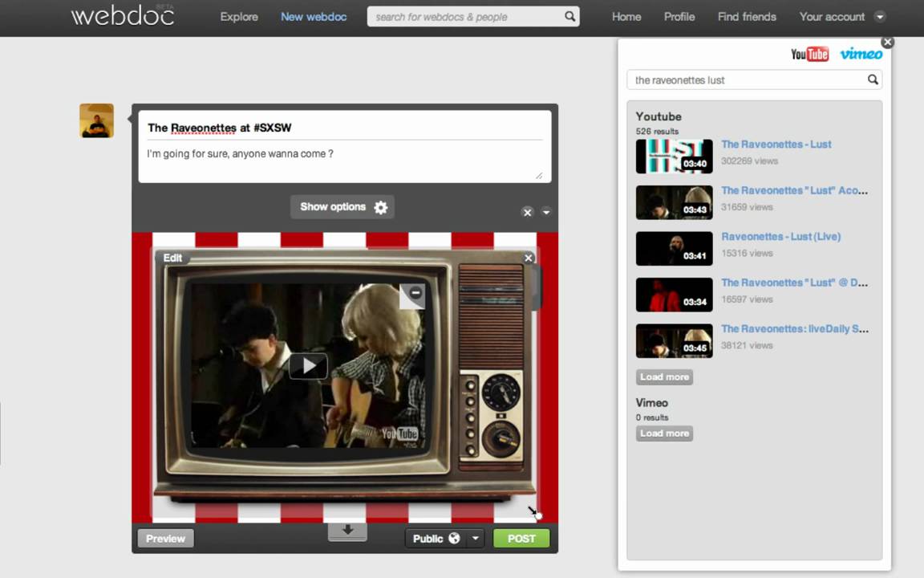Image resolution: width=924 pixels, height=578 pixels.
Task: Load more YouTube results
Action: pos(664,377)
